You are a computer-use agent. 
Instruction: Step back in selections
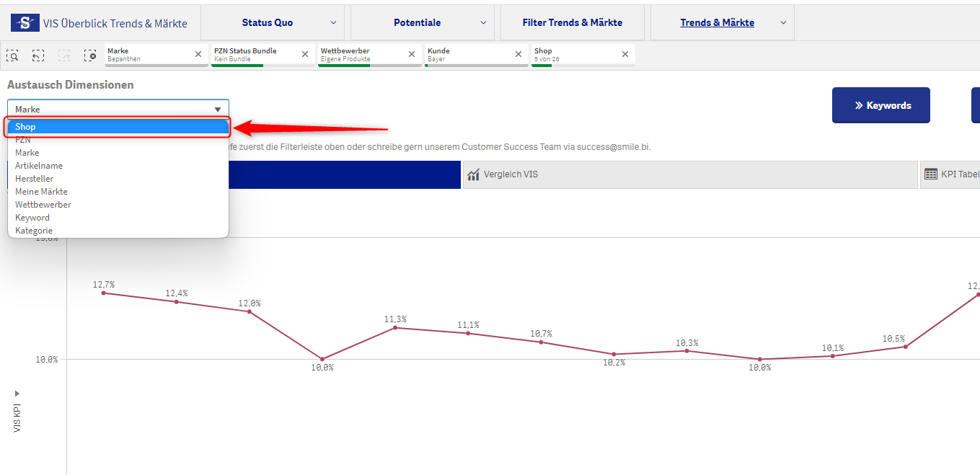coord(38,55)
